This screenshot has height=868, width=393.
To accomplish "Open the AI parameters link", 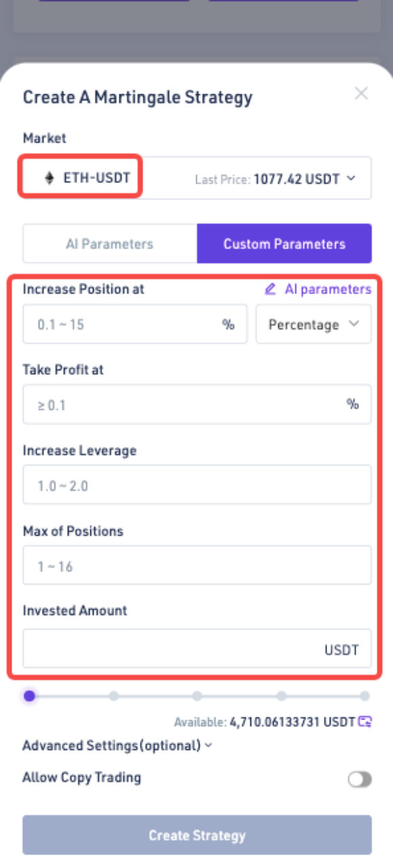I will [328, 290].
